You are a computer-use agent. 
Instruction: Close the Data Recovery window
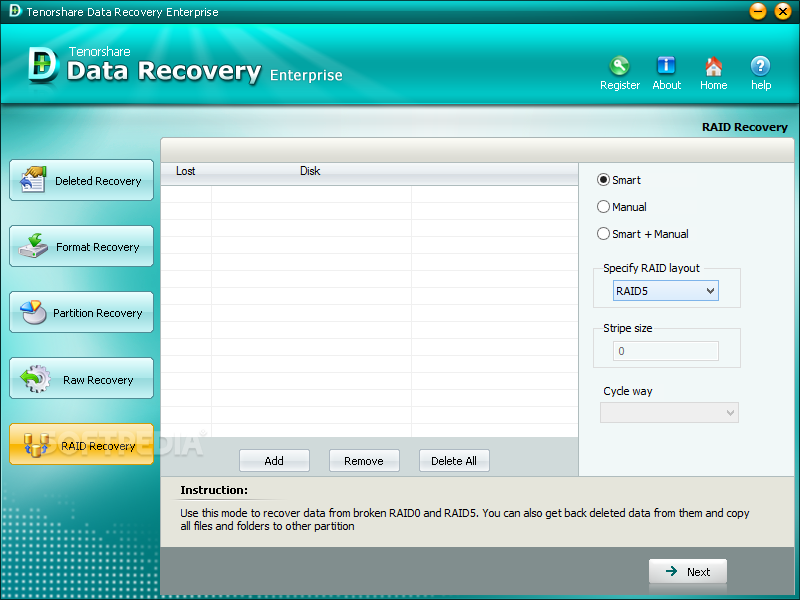click(782, 11)
